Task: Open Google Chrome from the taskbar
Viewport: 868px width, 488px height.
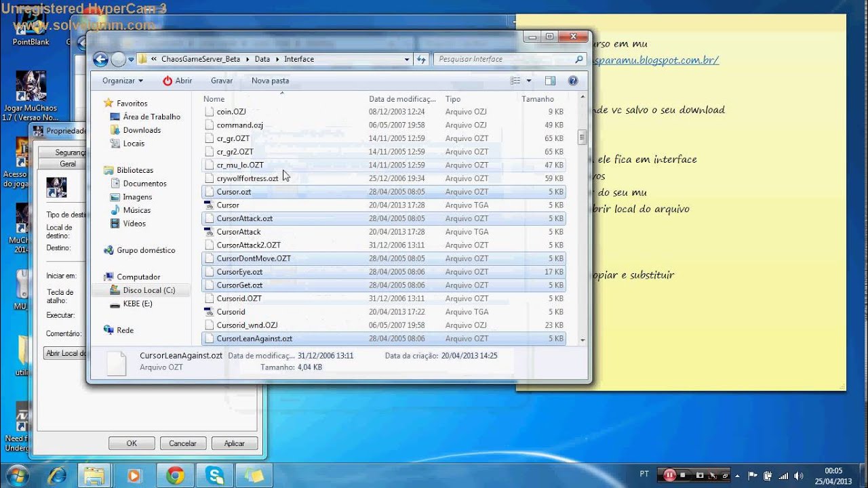Action: click(175, 476)
